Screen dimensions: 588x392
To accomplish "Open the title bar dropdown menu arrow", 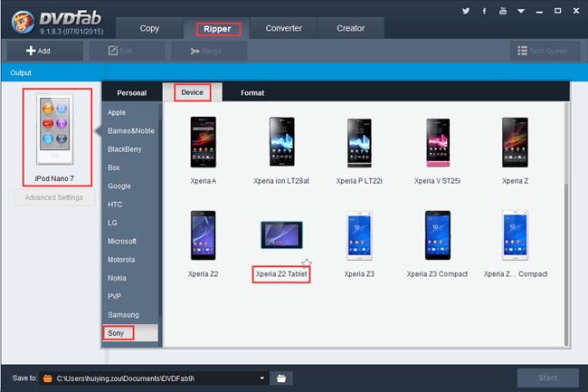I will pos(521,11).
